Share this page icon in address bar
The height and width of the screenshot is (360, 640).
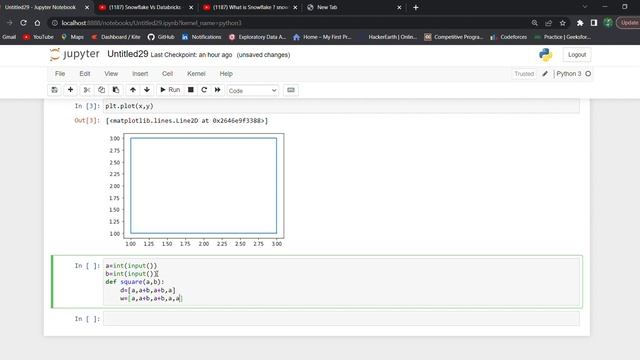click(548, 23)
